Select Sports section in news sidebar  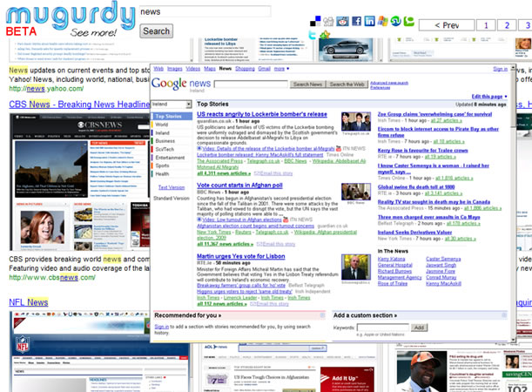[162, 166]
